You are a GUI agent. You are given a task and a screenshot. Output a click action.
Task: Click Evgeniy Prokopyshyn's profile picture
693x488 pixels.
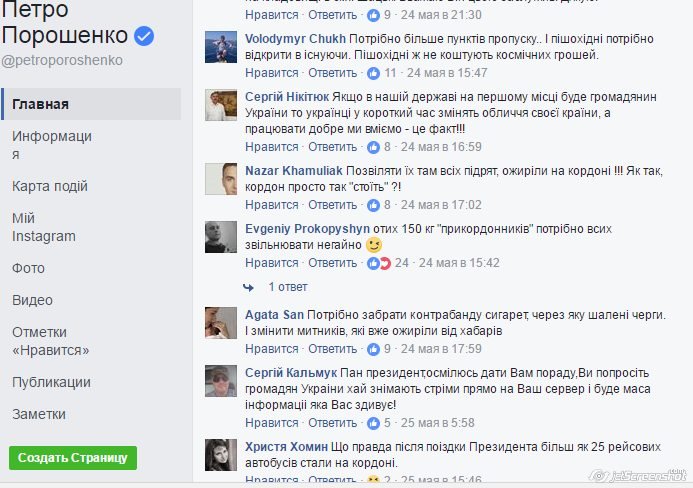221,237
